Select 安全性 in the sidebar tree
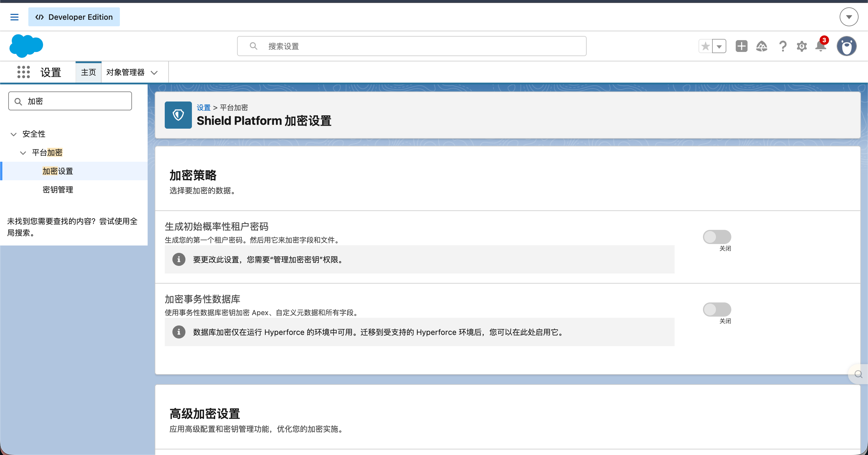The height and width of the screenshot is (455, 868). (34, 134)
